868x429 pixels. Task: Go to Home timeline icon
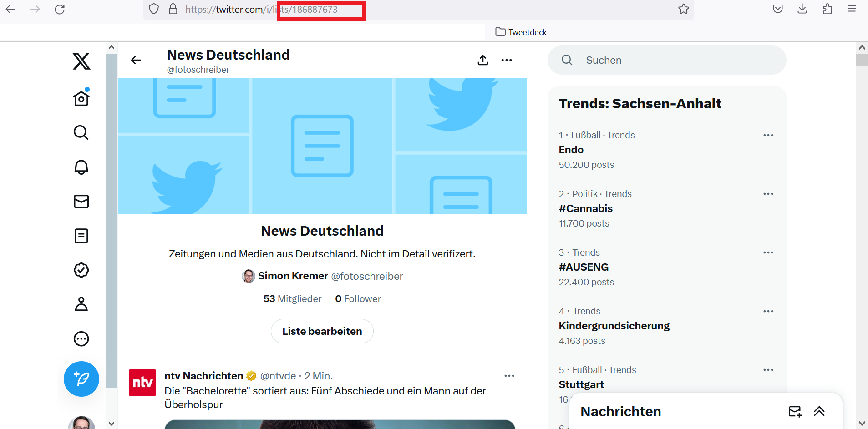pyautogui.click(x=81, y=98)
